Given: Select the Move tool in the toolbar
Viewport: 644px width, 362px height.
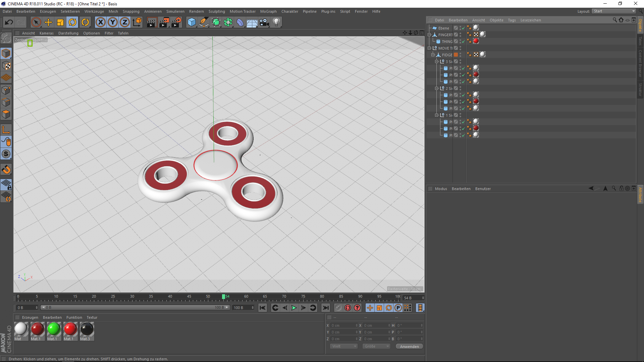Looking at the screenshot, I should pyautogui.click(x=48, y=22).
